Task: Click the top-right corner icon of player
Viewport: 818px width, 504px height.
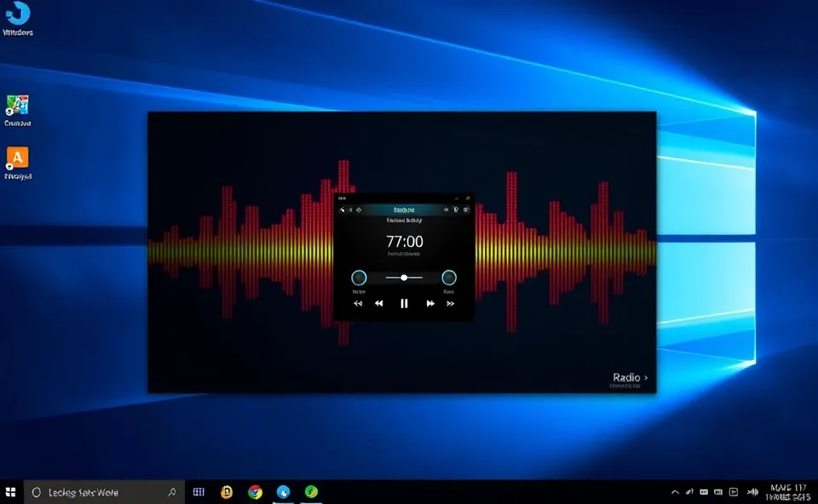Action: pyautogui.click(x=468, y=198)
